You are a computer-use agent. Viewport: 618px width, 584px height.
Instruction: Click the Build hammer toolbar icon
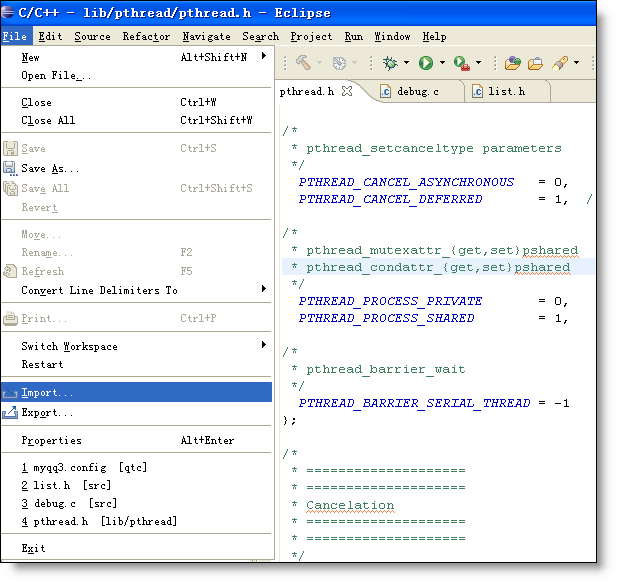[303, 63]
